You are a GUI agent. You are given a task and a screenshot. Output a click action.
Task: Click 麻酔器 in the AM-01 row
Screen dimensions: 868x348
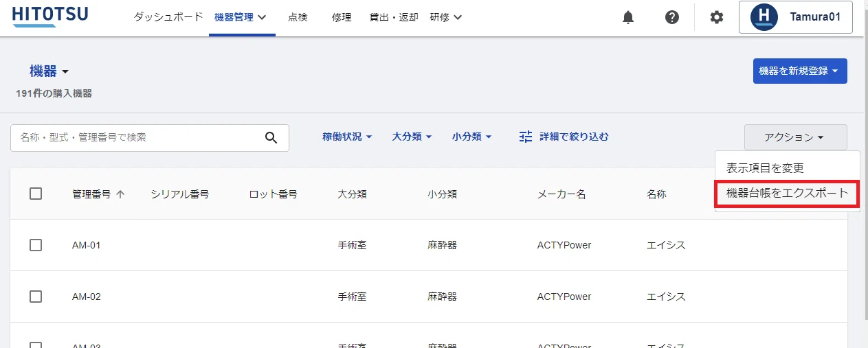(442, 245)
